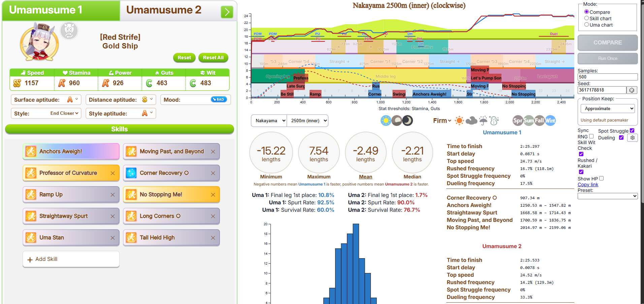Screen dimensions: 644x304
Task: Select the Summer season icon
Action: (x=529, y=121)
